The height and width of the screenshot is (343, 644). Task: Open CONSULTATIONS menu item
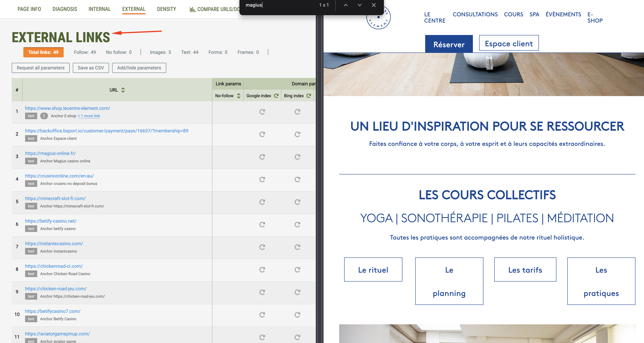point(475,14)
